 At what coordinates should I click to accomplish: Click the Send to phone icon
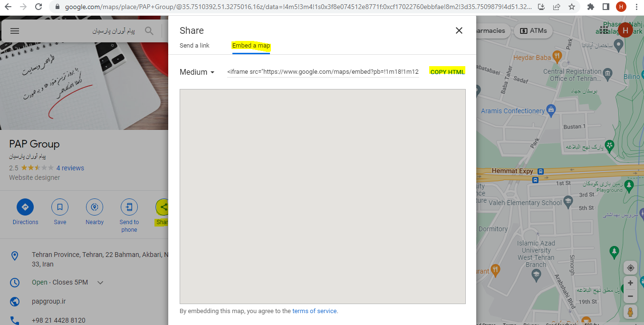[x=129, y=207]
